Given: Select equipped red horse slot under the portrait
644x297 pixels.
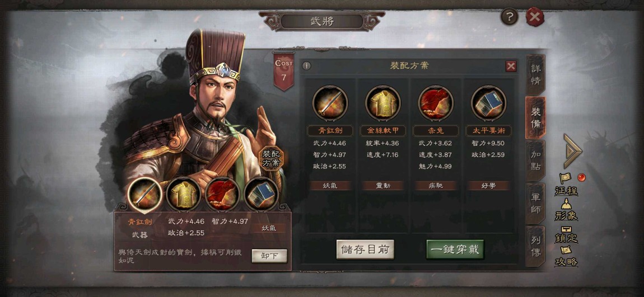Looking at the screenshot, I should tap(222, 194).
